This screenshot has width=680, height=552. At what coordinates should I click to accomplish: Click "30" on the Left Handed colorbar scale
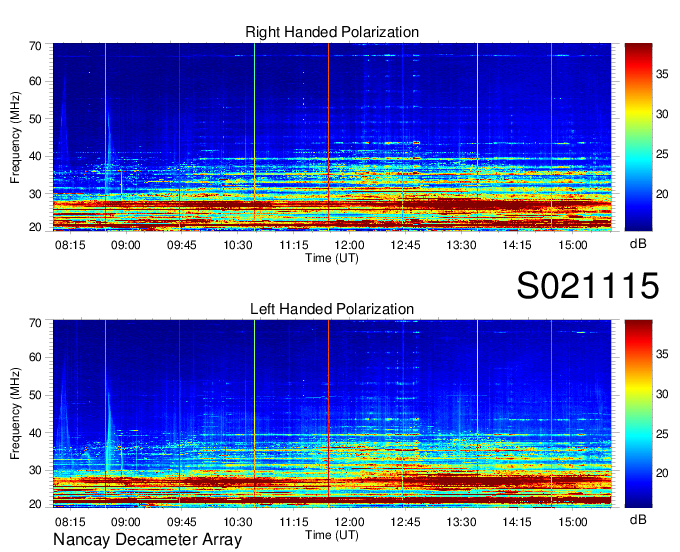(662, 394)
